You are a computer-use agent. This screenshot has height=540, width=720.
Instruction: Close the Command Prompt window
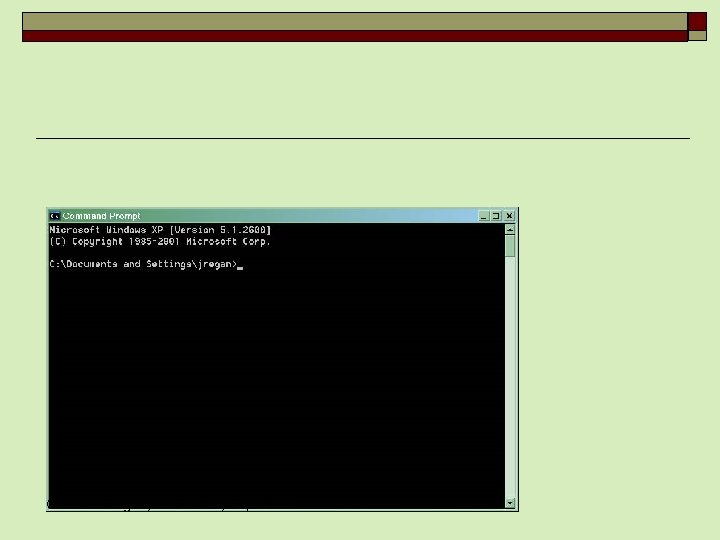[510, 216]
